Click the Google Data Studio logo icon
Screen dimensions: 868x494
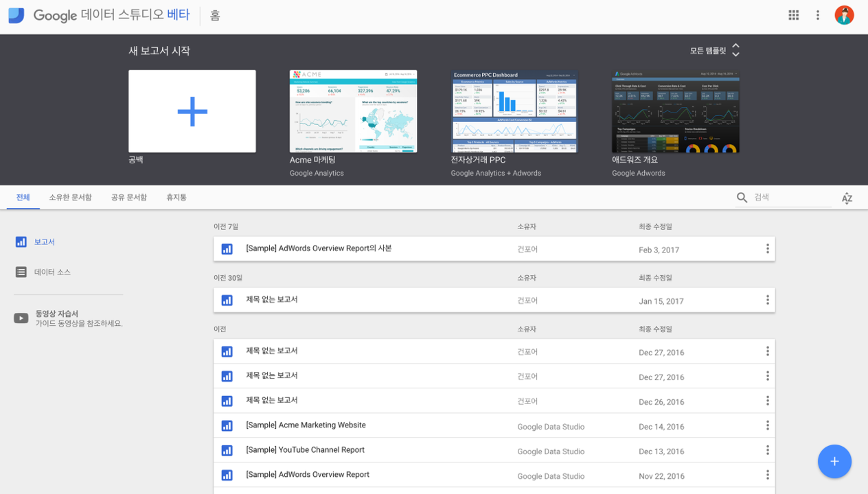click(16, 15)
